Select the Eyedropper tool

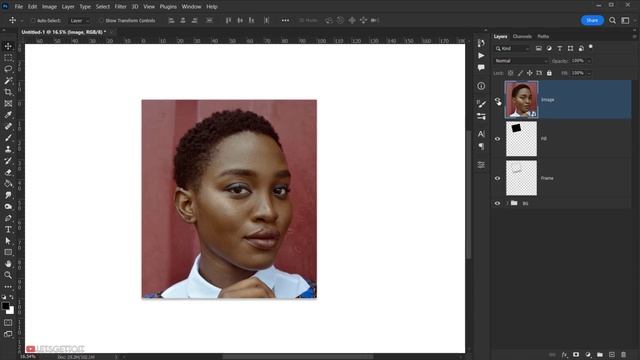pyautogui.click(x=8, y=115)
